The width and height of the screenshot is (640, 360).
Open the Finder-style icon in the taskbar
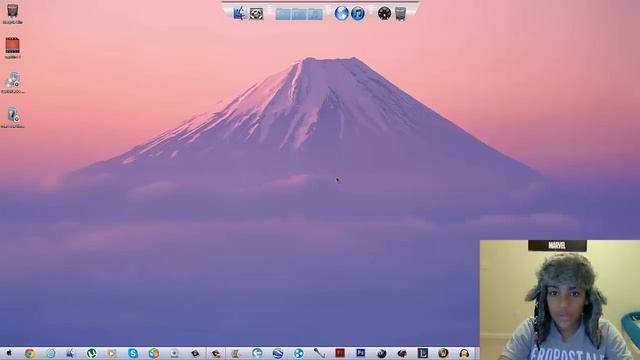pyautogui.click(x=71, y=353)
